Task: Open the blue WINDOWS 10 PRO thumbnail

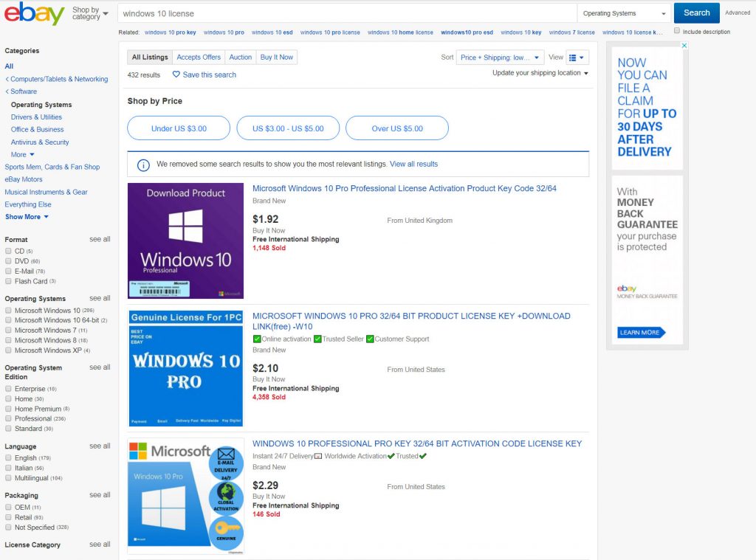Action: click(x=185, y=369)
